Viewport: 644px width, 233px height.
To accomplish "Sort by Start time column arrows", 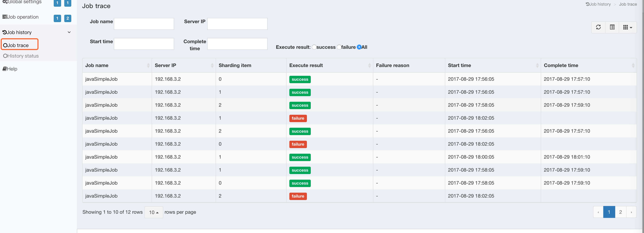I will tap(537, 65).
